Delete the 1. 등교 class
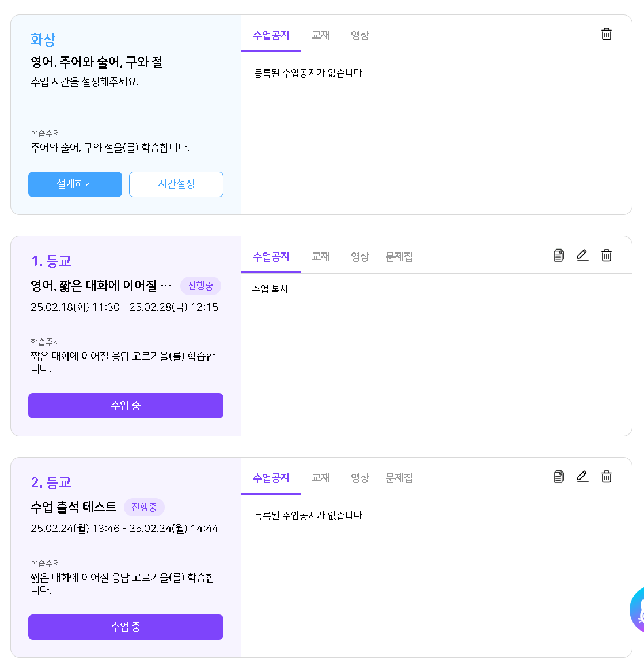This screenshot has height=664, width=644. 606,255
